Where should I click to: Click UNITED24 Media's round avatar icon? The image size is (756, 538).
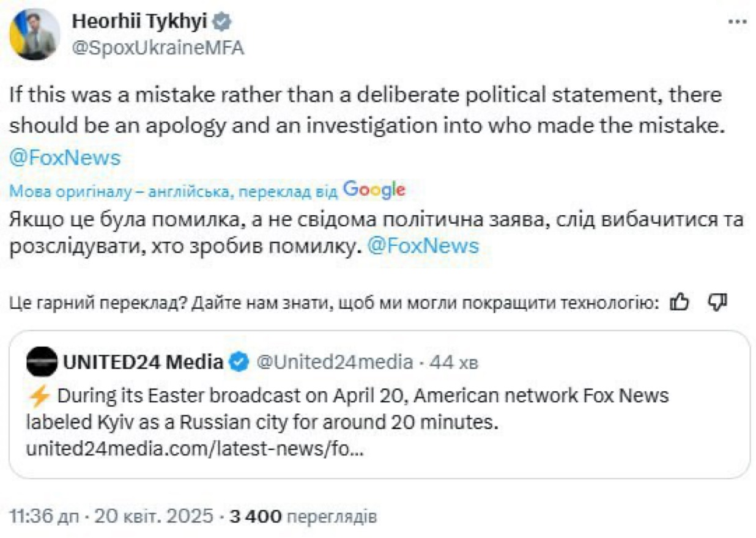click(x=41, y=363)
